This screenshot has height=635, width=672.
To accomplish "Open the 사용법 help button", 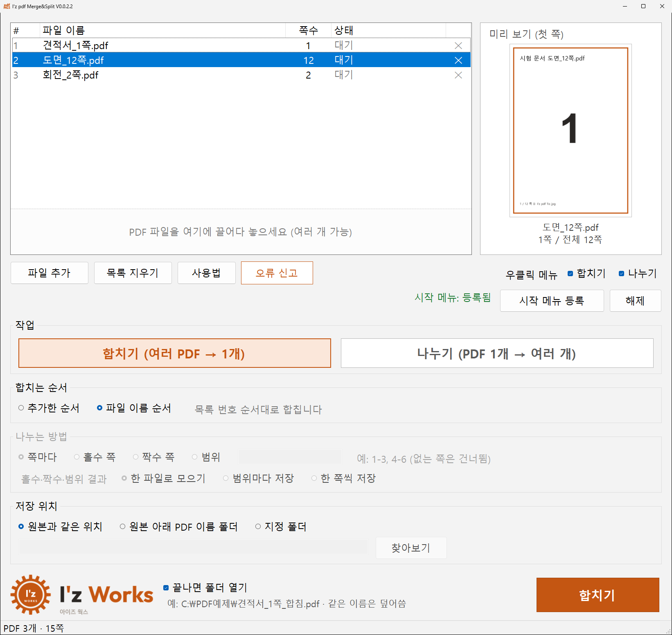I will (207, 273).
